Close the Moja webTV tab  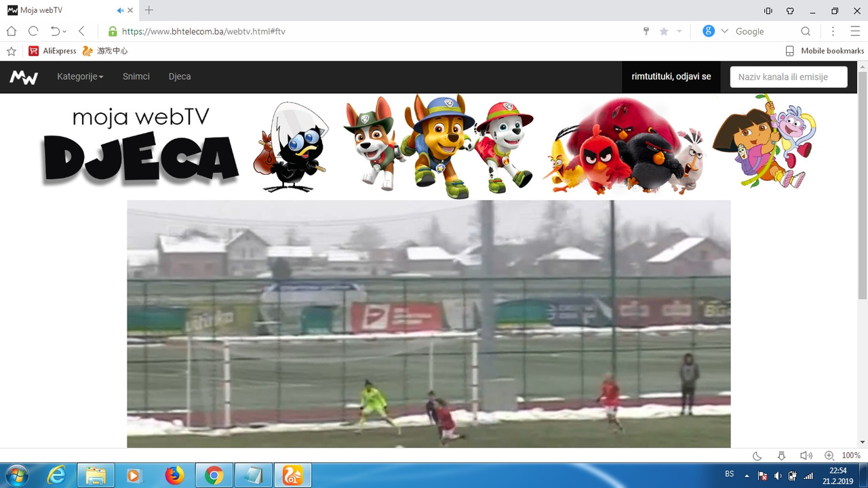tap(130, 10)
